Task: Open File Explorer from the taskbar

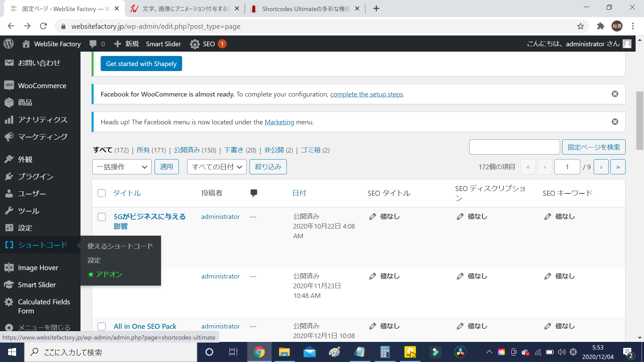Action: 284,352
